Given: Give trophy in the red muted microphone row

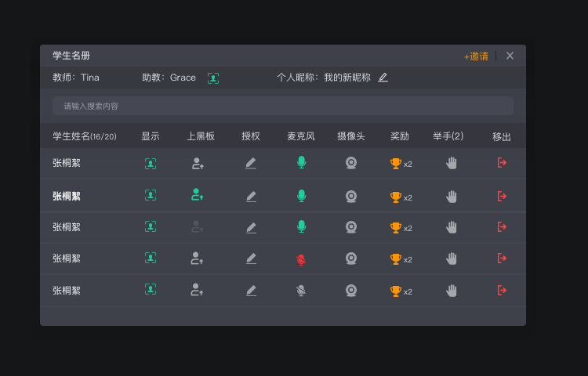Looking at the screenshot, I should (x=396, y=258).
